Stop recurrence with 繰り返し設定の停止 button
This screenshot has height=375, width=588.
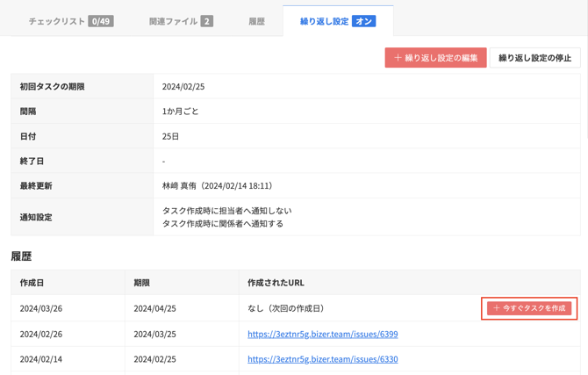coord(534,58)
